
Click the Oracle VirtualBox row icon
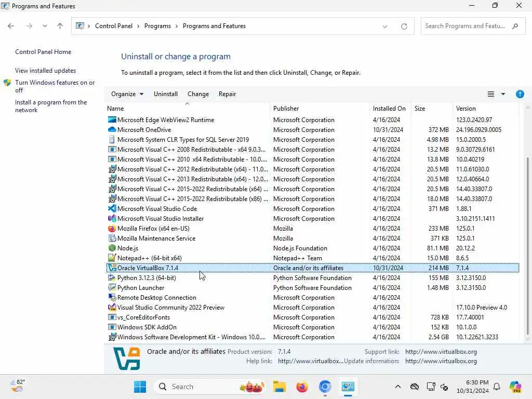[112, 268]
